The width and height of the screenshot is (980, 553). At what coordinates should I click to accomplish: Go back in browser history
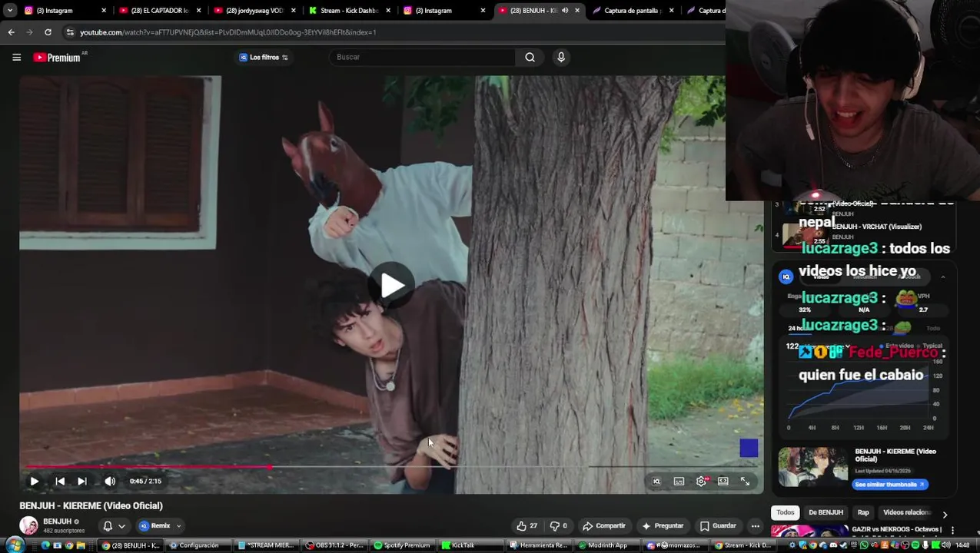11,32
